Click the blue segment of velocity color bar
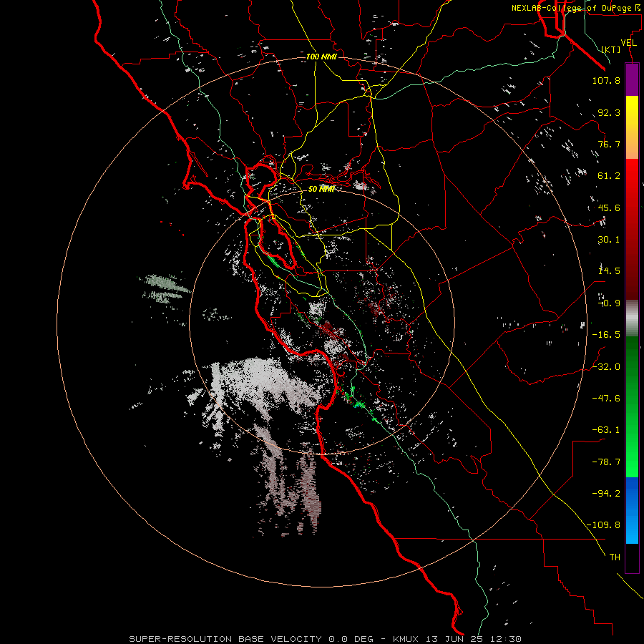The height and width of the screenshot is (644, 644). click(632, 510)
